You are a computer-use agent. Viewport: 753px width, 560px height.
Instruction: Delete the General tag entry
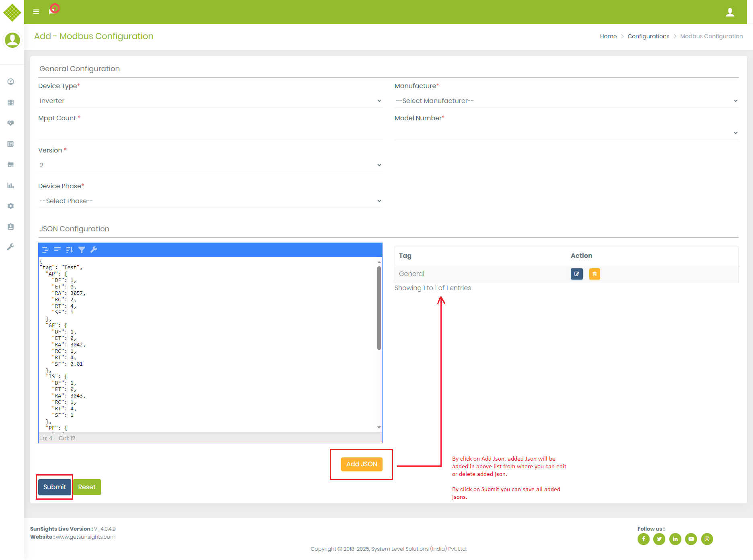point(595,274)
